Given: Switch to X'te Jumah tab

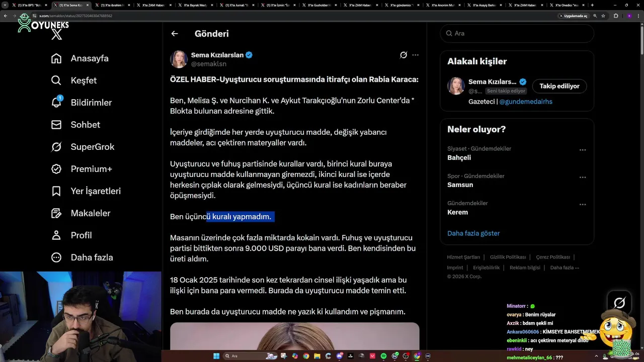Looking at the screenshot, I should [237, 5].
